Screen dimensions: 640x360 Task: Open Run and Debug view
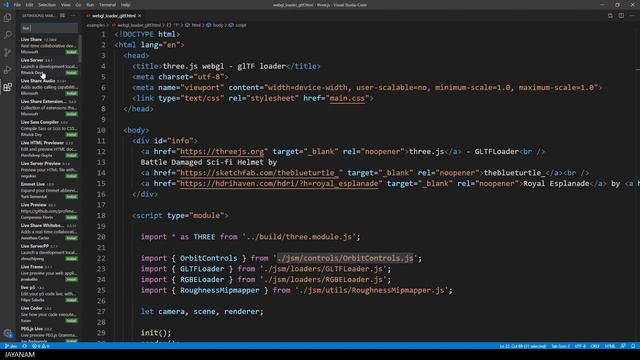[7, 70]
